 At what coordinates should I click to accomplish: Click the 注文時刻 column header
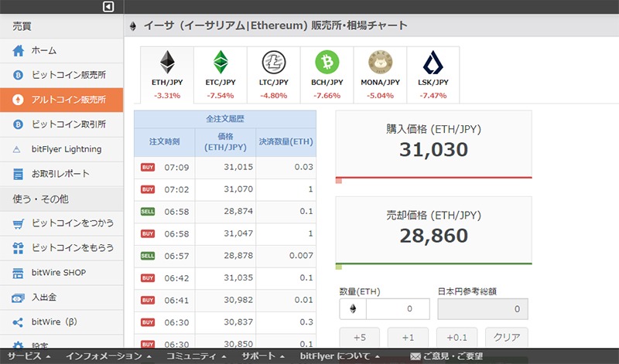click(x=165, y=142)
